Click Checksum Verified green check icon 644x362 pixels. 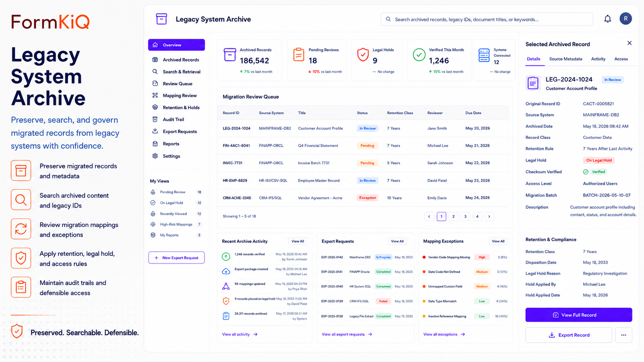(x=585, y=172)
